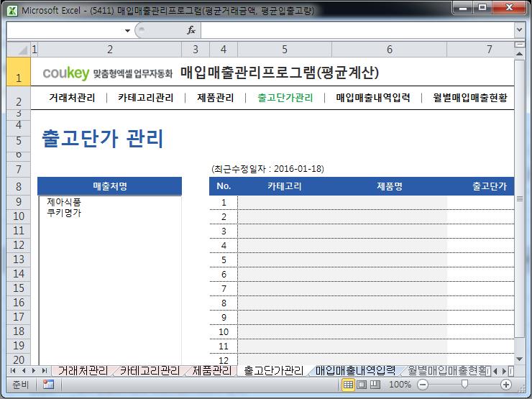Switch to Page Break Preview icon
This screenshot has width=532, height=399.
[x=375, y=385]
